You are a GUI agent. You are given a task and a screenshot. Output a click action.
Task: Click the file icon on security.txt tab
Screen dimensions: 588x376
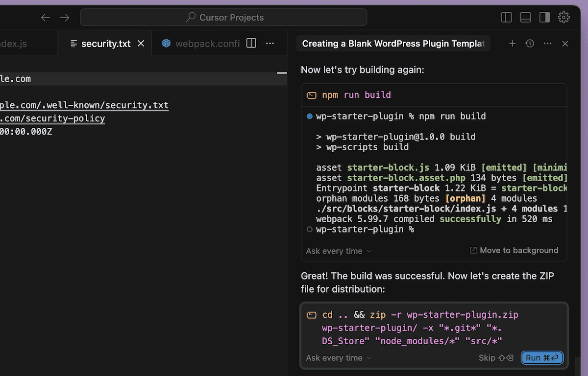(74, 44)
